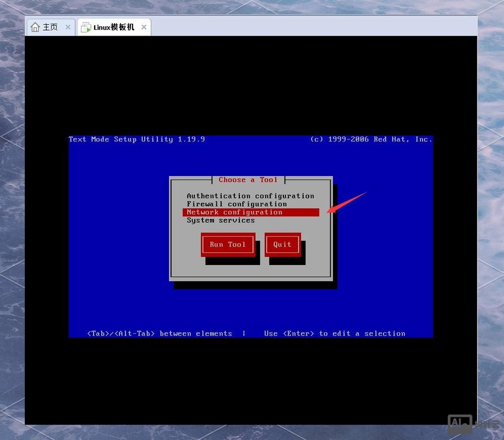Viewport: 504px width, 440px height.
Task: Select Authentication configuration in the tool list
Action: 250,196
